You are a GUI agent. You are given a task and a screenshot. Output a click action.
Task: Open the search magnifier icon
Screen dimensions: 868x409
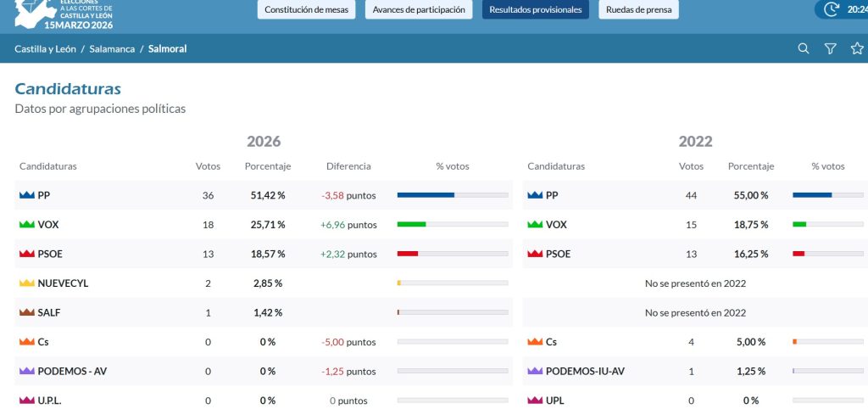pos(804,48)
